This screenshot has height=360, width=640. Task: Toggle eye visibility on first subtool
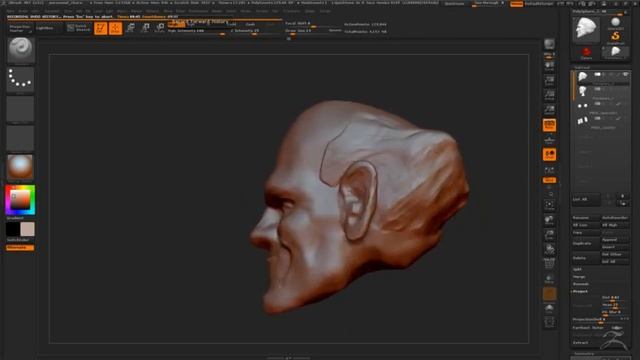625,74
